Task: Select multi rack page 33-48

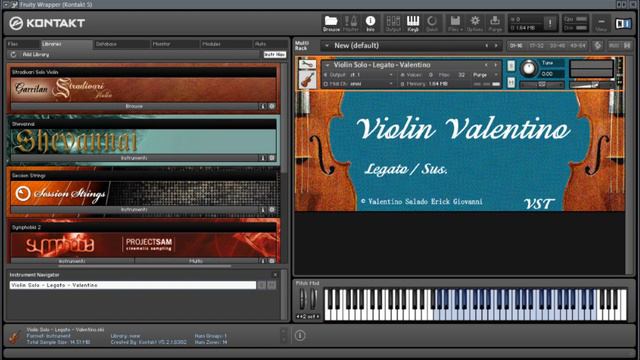Action: [x=557, y=46]
